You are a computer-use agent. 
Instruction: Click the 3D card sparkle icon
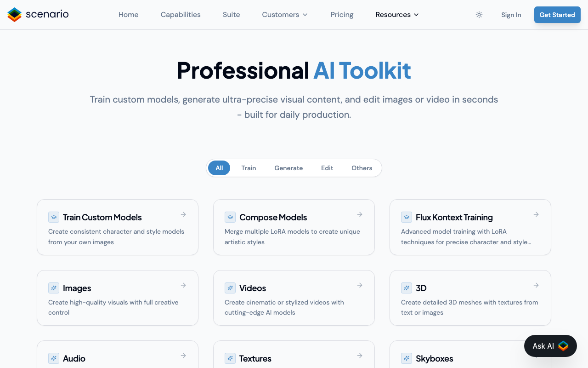[x=407, y=288]
